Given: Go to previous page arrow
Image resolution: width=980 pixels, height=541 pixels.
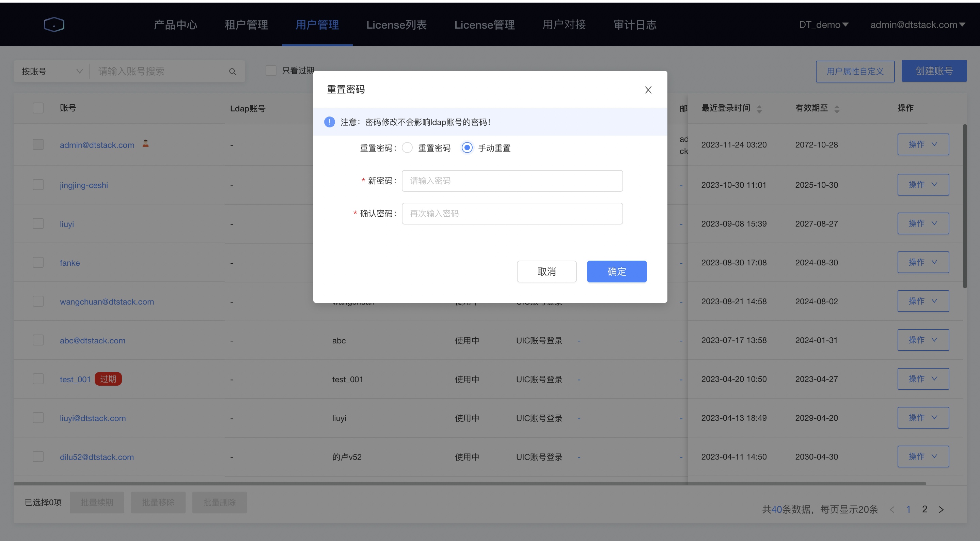Looking at the screenshot, I should coord(892,509).
